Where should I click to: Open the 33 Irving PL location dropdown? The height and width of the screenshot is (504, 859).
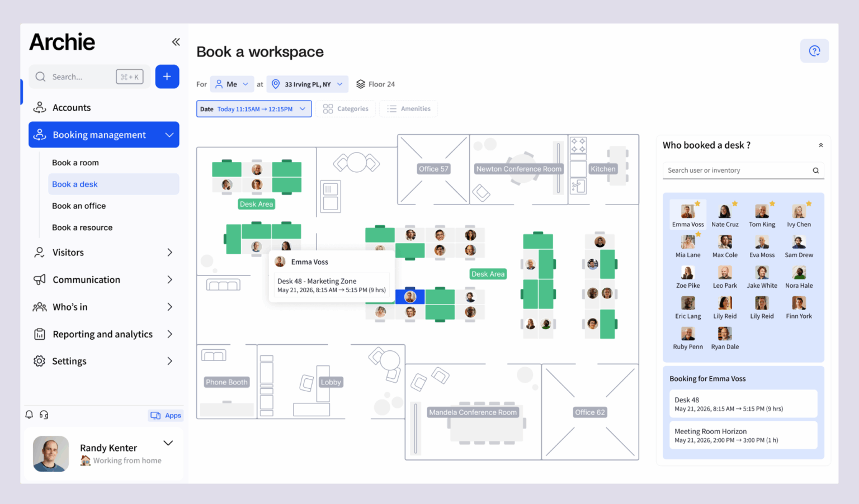[307, 84]
